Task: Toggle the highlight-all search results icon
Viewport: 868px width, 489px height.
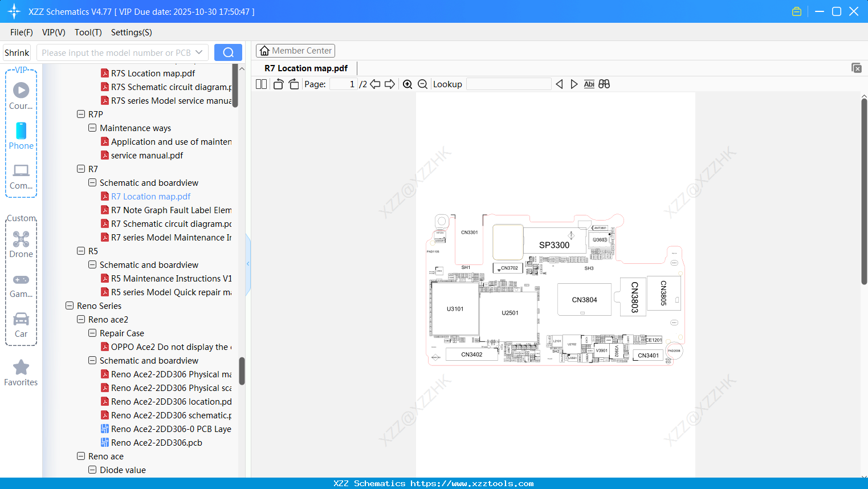Action: (x=604, y=84)
